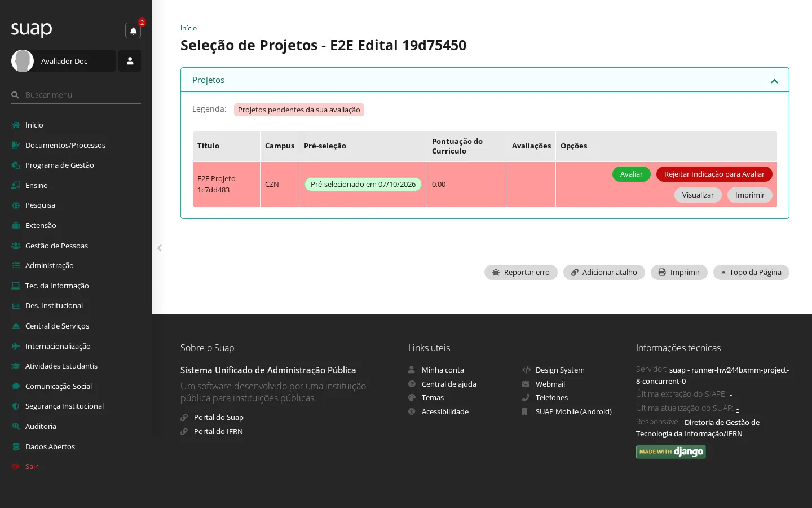Viewport: 812px width, 508px height.
Task: Collapse the Projetos panel chevron
Action: point(774,81)
